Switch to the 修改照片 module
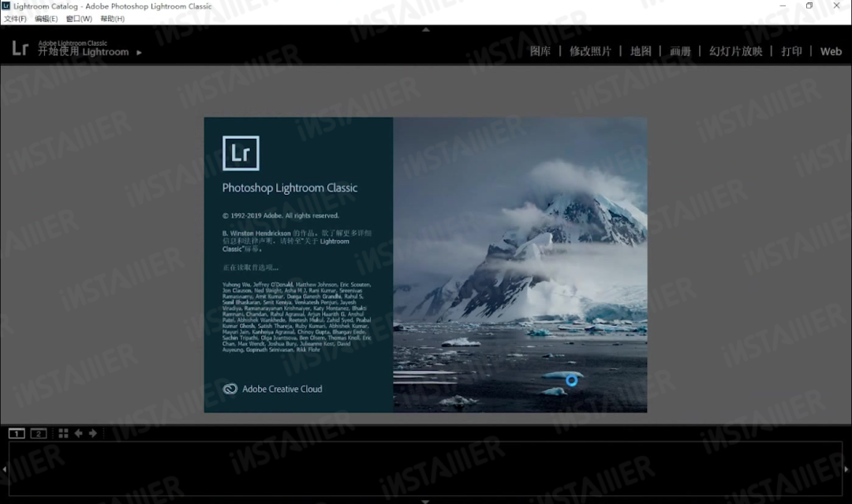Image resolution: width=852 pixels, height=504 pixels. pyautogui.click(x=590, y=51)
